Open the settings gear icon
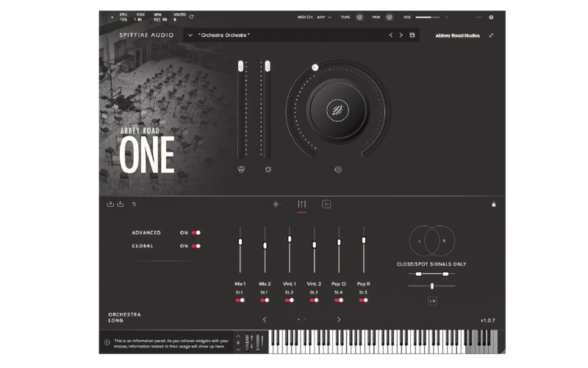 491,17
